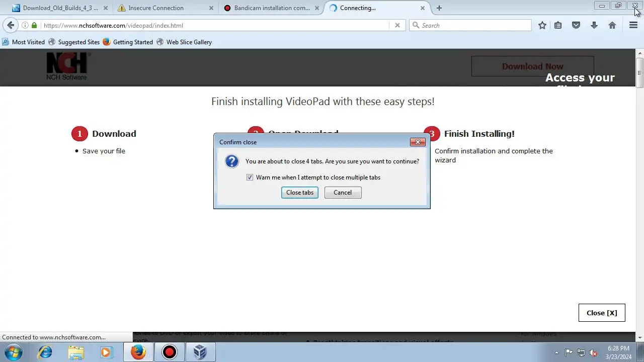Screen dimensions: 644x362
Task: Restore down the Firefox window
Action: tap(618, 6)
